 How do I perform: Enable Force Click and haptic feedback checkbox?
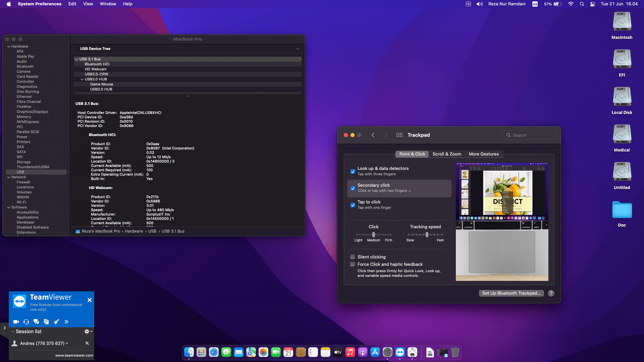pos(353,264)
